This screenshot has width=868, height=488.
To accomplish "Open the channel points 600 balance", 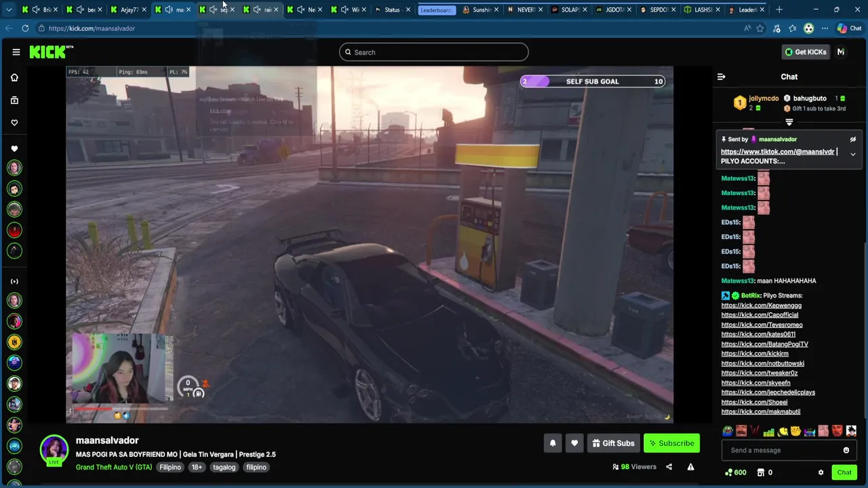I will coord(736,472).
